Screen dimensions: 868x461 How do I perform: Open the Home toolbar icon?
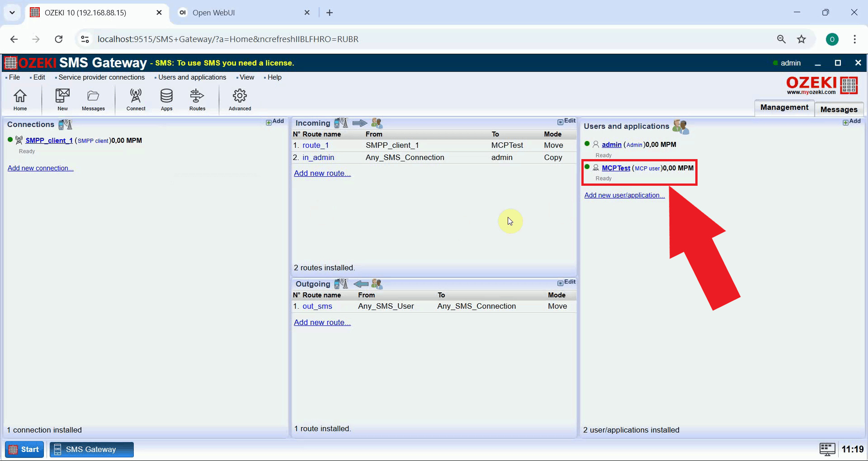[x=20, y=99]
